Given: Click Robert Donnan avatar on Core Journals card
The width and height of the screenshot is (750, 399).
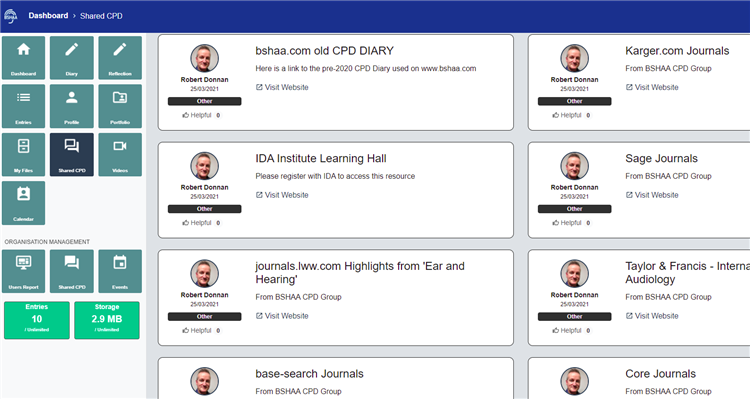Looking at the screenshot, I should [574, 381].
